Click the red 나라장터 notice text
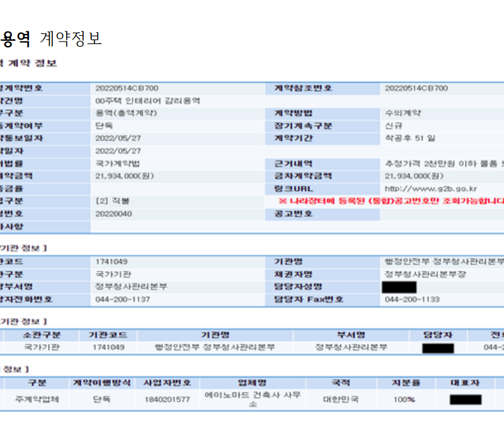The image size is (504, 441). pos(391,201)
